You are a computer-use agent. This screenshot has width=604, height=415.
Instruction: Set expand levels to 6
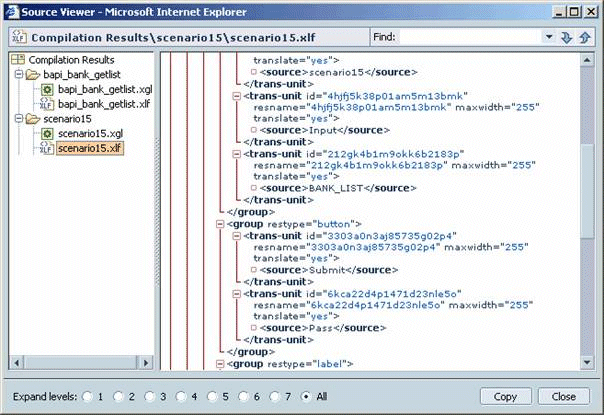point(243,397)
